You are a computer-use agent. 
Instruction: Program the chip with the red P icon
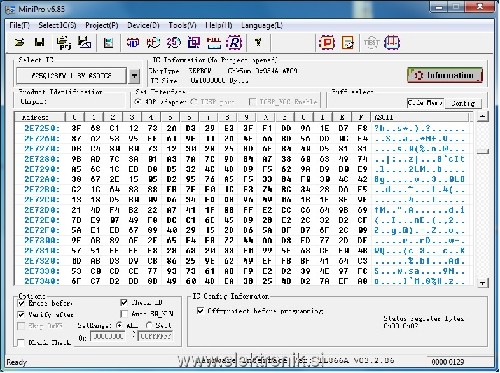(327, 43)
